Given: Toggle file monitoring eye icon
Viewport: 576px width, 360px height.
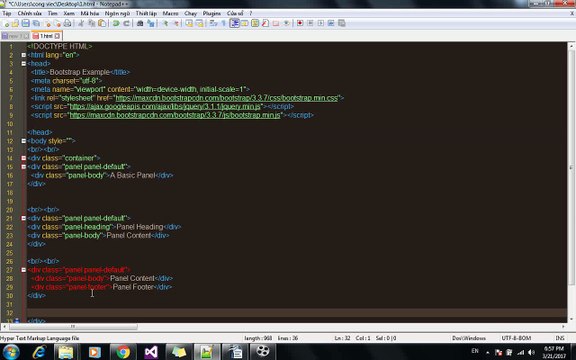Looking at the screenshot, I should coord(287,24).
